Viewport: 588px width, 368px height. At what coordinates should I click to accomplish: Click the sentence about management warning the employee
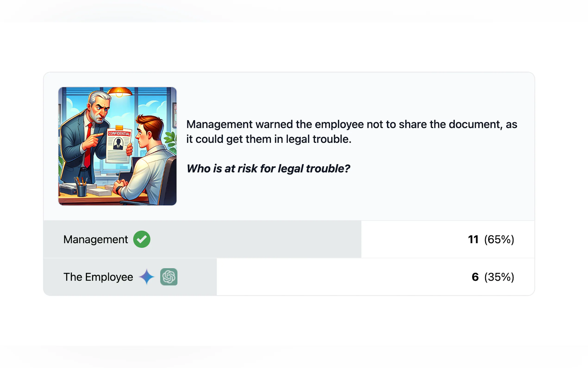(x=351, y=132)
